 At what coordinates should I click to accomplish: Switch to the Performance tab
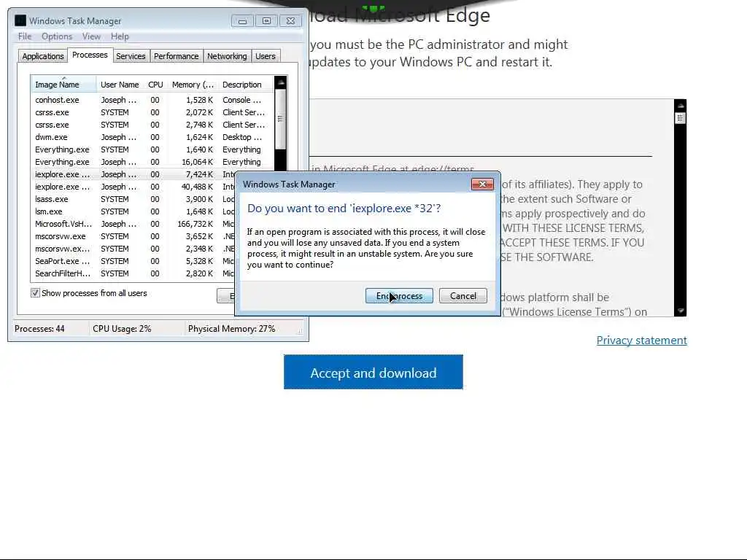177,56
